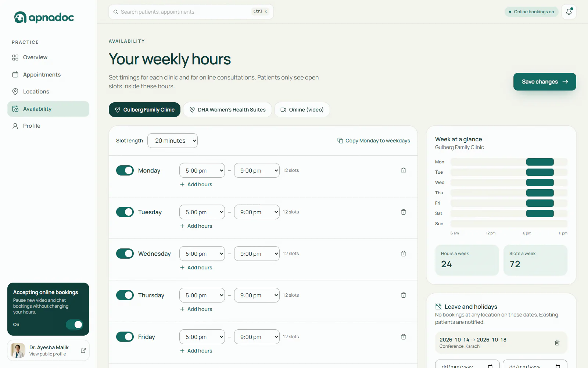Open Availability in the sidebar
The width and height of the screenshot is (588, 368).
[48, 109]
